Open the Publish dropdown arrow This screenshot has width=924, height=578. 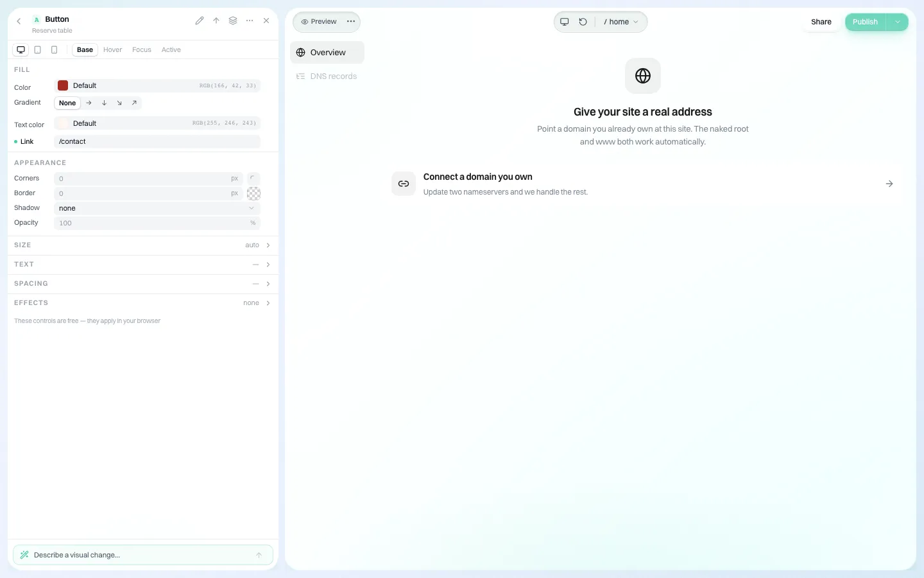coord(898,22)
